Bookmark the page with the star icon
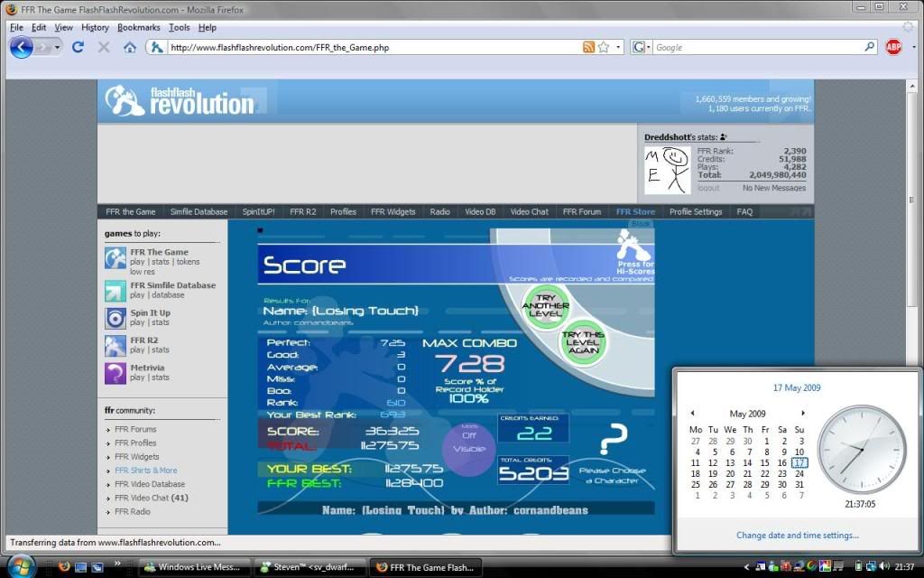This screenshot has height=578, width=924. (604, 47)
